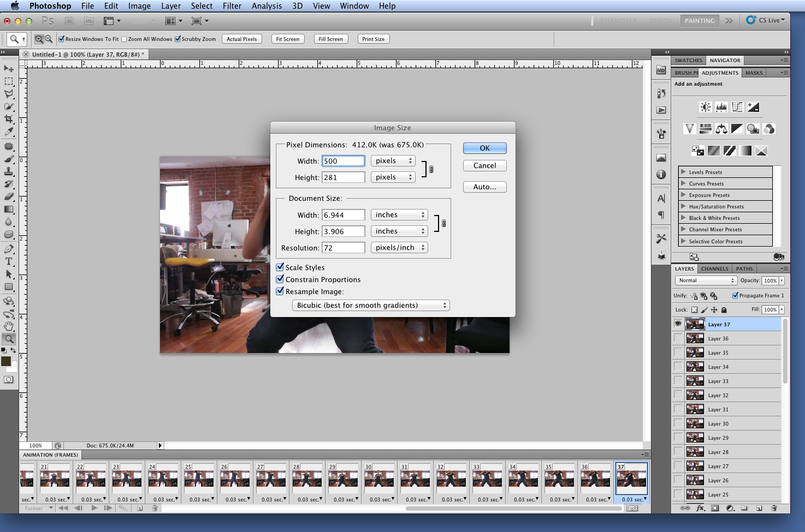Confirm Image Size with OK
This screenshot has width=805, height=532.
485,148
